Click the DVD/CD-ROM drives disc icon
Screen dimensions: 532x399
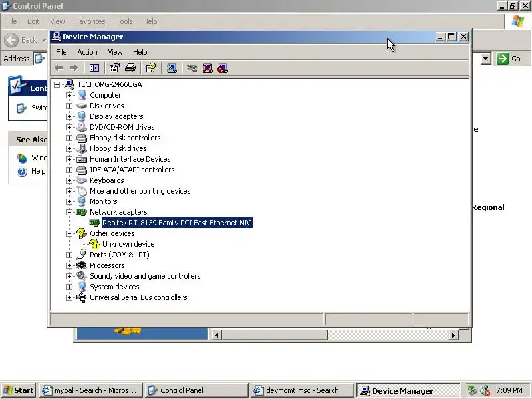(81, 127)
